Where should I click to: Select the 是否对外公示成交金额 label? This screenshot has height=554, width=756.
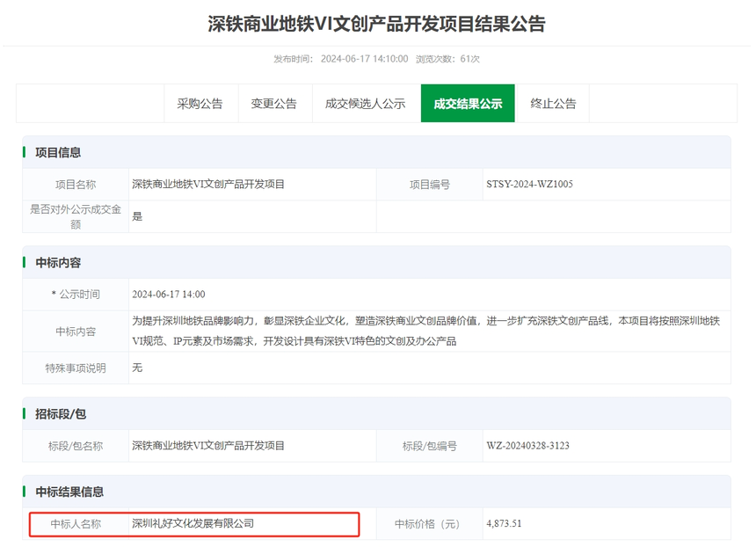point(76,216)
